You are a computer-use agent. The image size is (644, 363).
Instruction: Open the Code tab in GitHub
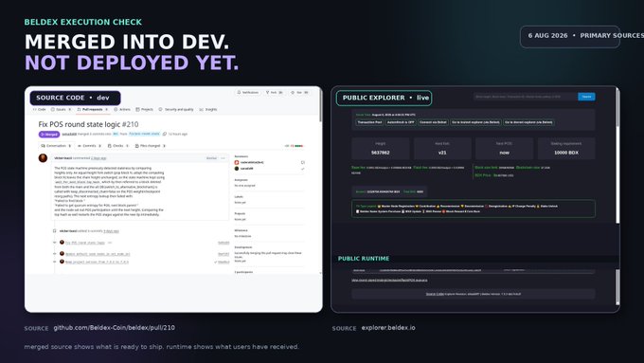40,109
